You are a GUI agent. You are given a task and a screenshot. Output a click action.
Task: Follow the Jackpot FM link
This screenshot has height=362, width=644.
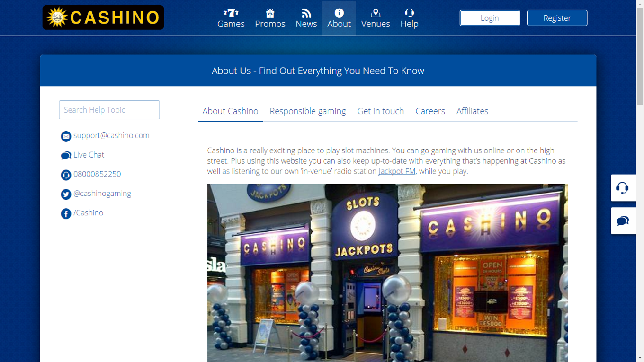(x=397, y=171)
